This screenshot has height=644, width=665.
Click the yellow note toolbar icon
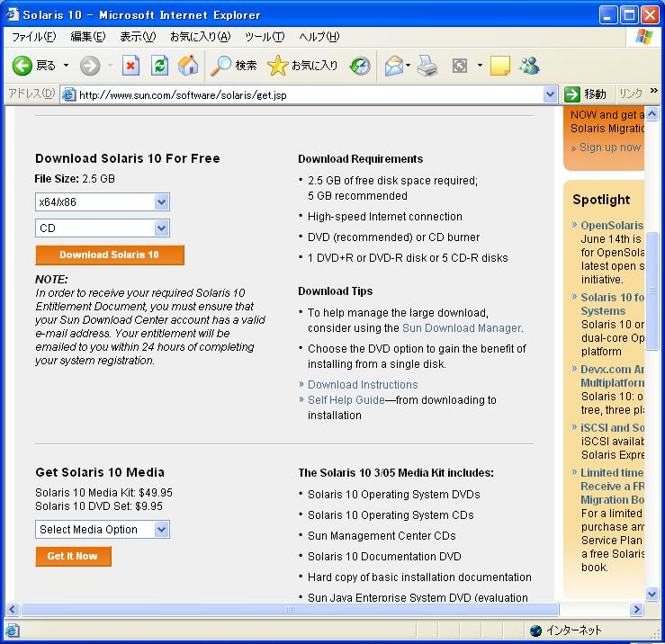500,66
